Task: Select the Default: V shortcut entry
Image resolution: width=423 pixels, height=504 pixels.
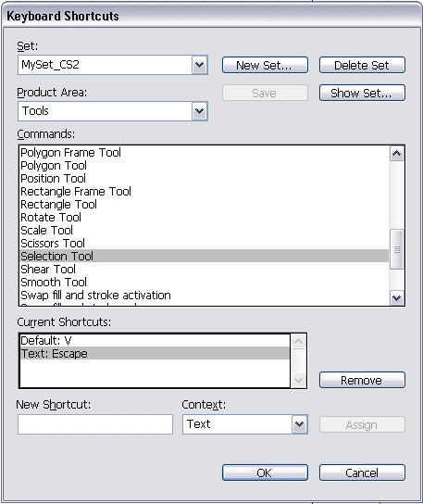Action: click(x=155, y=340)
